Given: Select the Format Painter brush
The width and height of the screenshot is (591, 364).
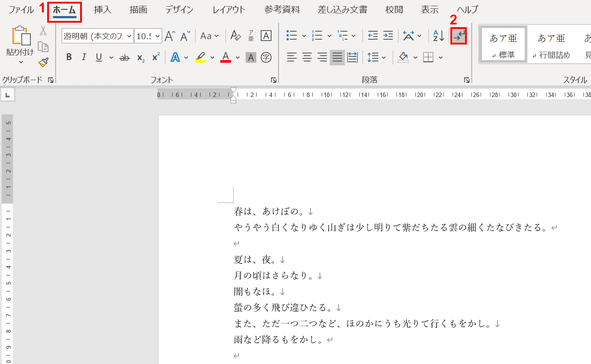Looking at the screenshot, I should [43, 63].
